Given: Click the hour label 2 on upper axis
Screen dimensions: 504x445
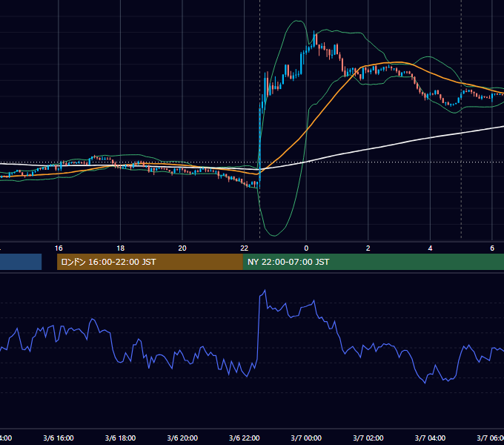Looking at the screenshot, I should [x=368, y=248].
